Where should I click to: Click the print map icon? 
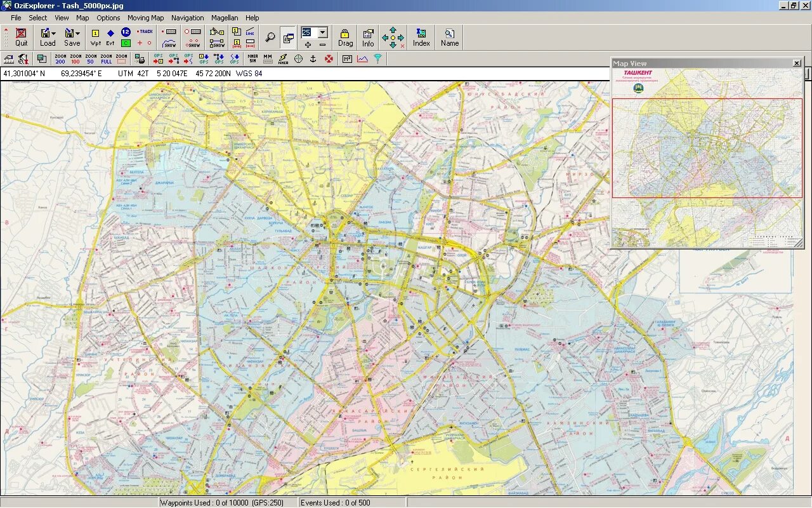(141, 59)
